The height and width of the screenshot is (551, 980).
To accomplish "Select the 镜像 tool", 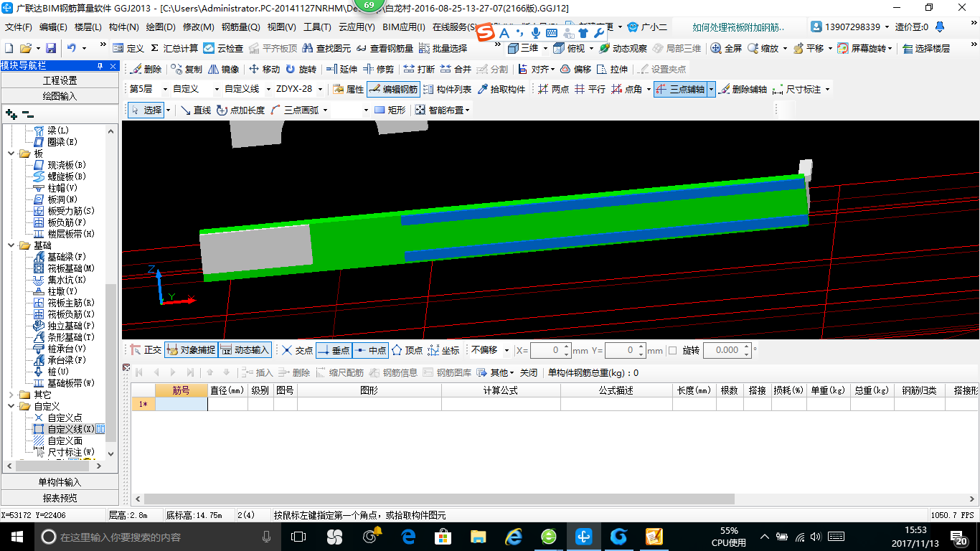I will (224, 70).
